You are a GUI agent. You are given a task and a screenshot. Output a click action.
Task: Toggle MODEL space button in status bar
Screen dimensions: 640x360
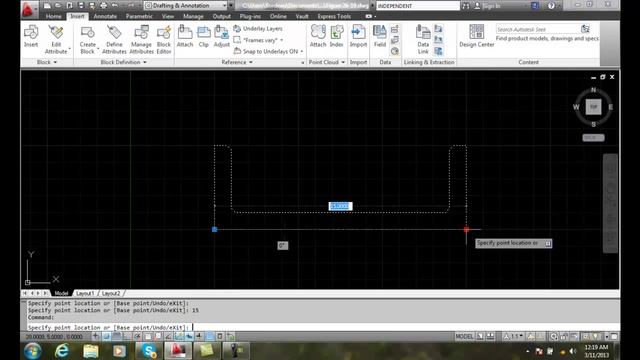pyautogui.click(x=464, y=336)
